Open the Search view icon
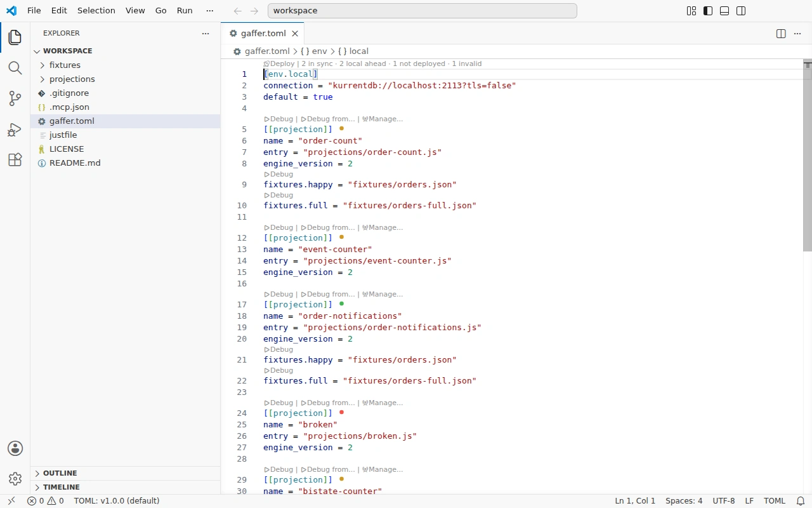 [15, 68]
